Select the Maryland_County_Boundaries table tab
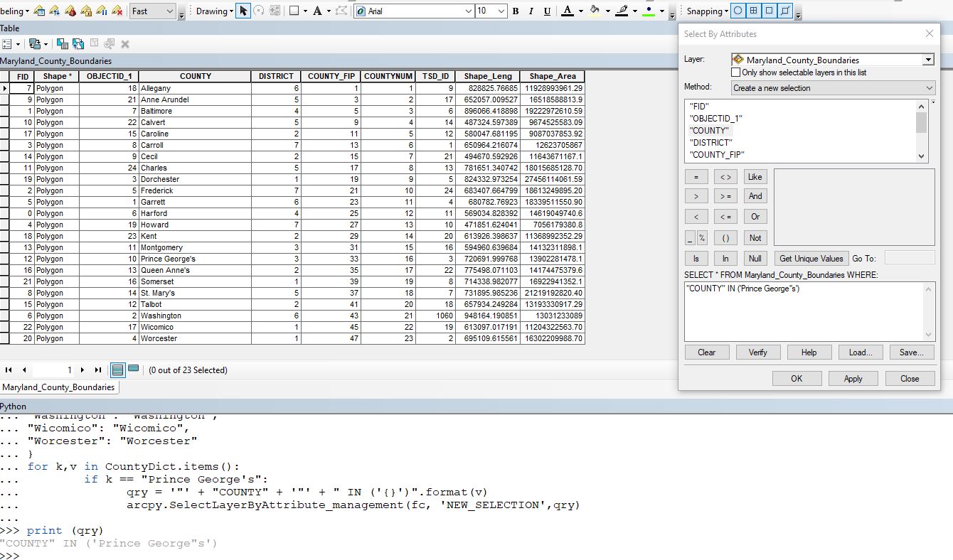Screen dimensions: 953x560 click(x=59, y=387)
